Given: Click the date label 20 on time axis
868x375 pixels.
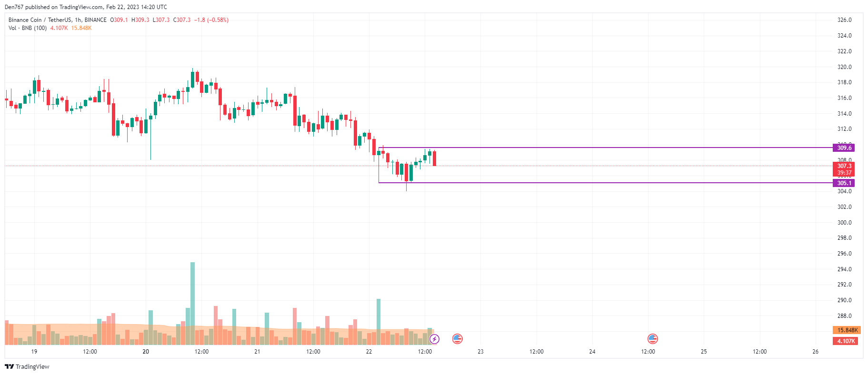Looking at the screenshot, I should click(146, 352).
